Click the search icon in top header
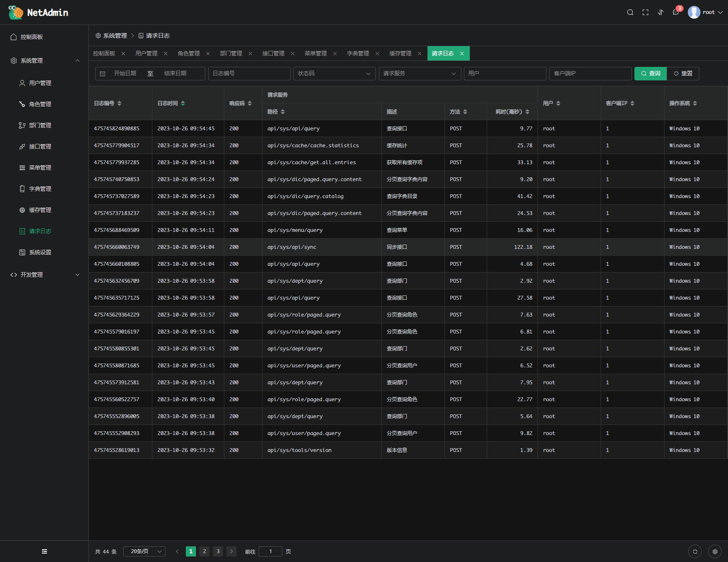Screen dimensions: 728x562 pyautogui.click(x=630, y=12)
